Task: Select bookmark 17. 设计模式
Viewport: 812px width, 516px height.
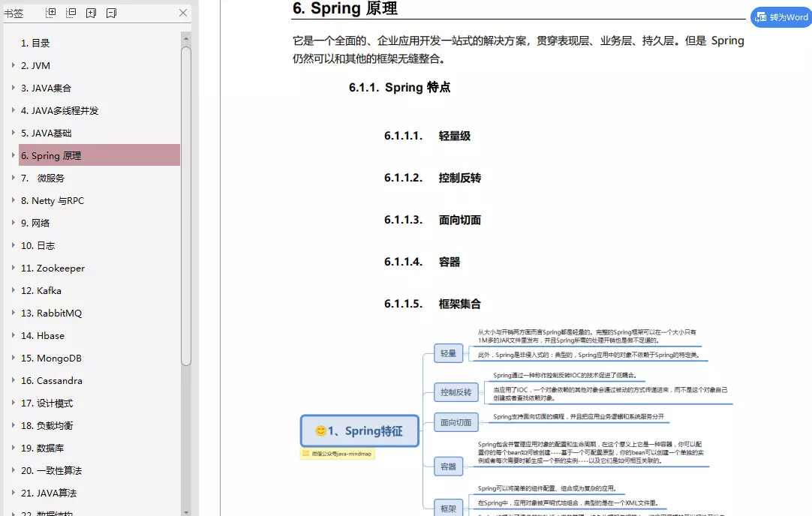Action: [x=47, y=403]
